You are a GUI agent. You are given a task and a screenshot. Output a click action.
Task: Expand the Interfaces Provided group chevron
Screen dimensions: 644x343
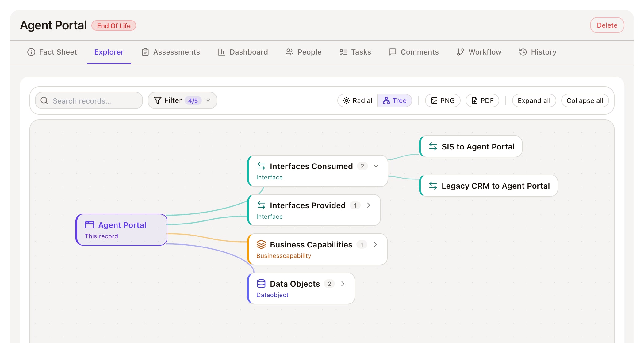369,205
